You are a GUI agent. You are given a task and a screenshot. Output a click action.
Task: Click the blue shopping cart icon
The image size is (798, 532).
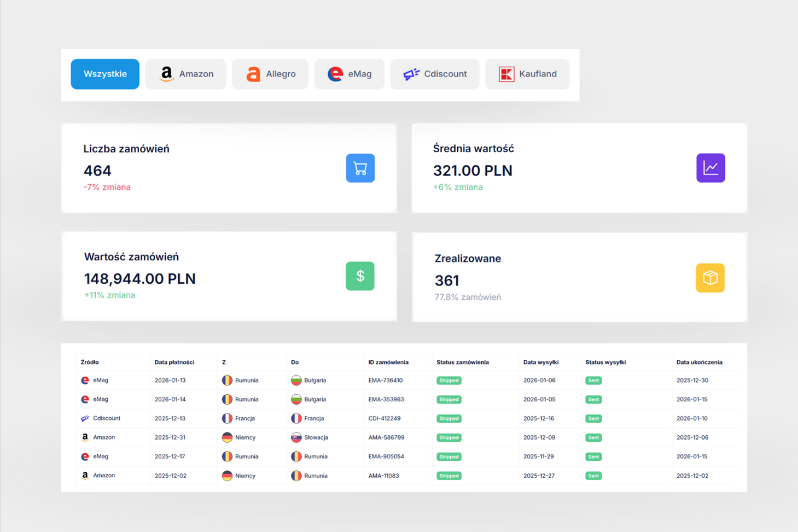tap(360, 168)
